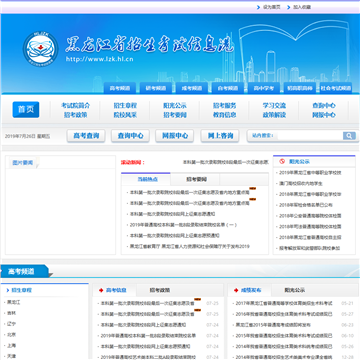
Task: Click the search magnifier button
Action: [349, 136]
